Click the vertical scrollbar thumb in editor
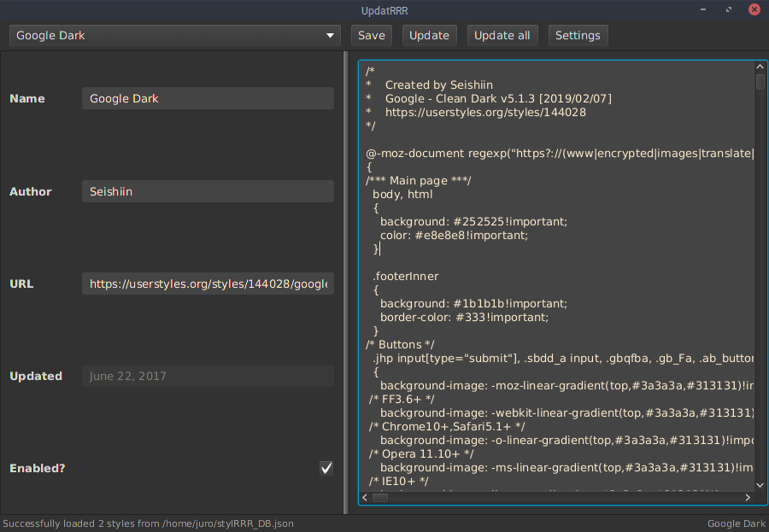Screen dimensions: 769x532 [x=760, y=82]
